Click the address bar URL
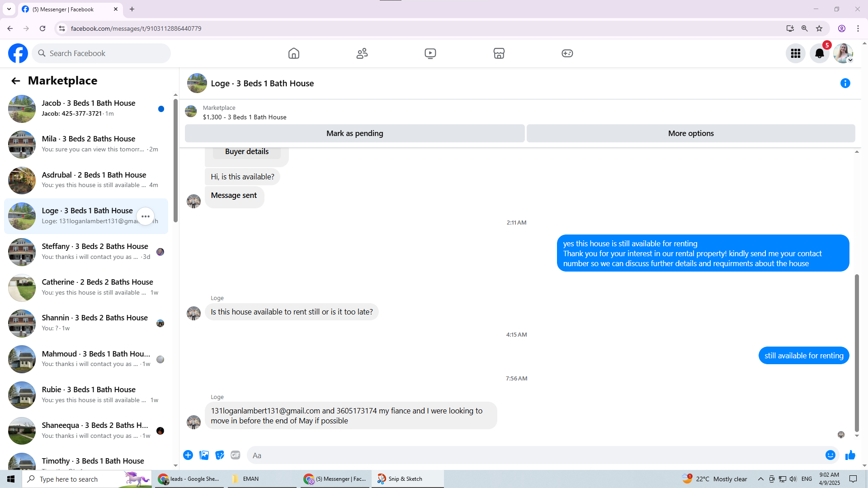 coord(136,28)
